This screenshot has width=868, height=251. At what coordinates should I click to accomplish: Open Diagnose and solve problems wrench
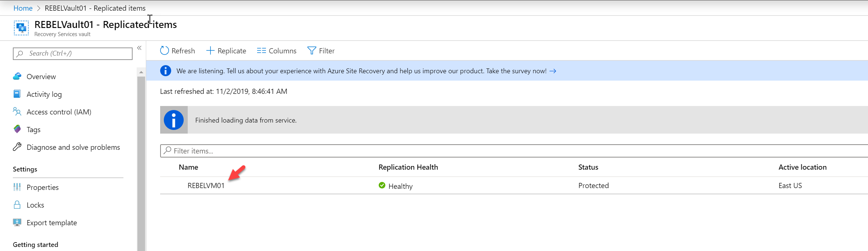point(17,147)
